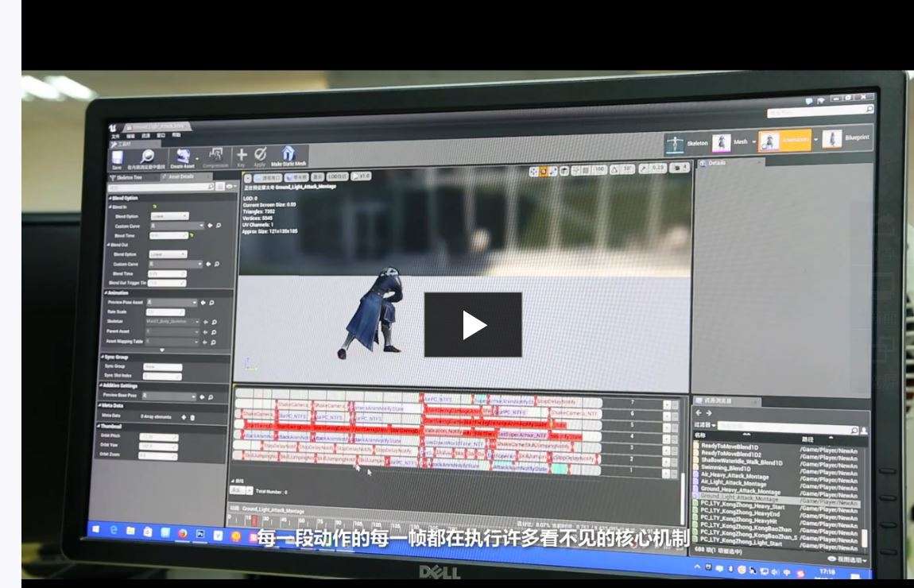
Task: Click the red marker on the montage timeline
Action: coord(254,520)
